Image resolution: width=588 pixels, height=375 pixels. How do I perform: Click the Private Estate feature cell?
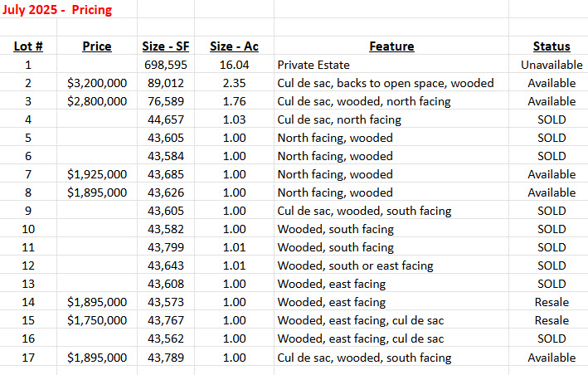(313, 65)
